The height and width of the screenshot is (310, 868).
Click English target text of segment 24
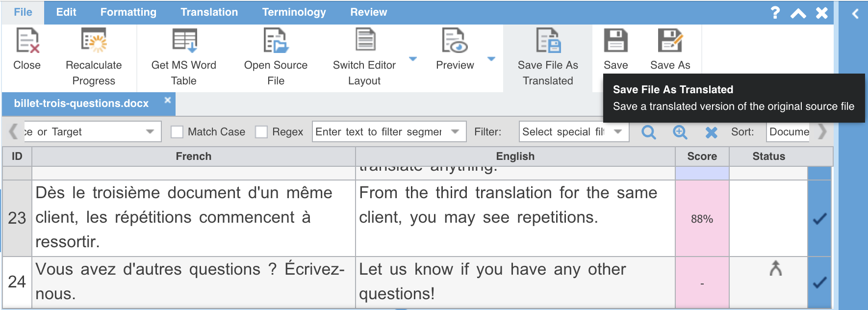tap(493, 282)
